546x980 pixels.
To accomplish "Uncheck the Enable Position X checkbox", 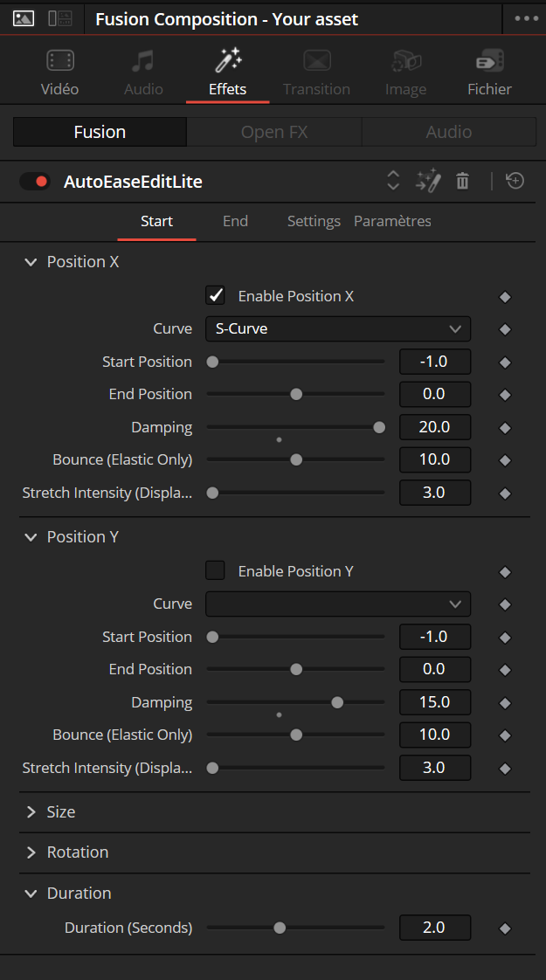I will (215, 295).
